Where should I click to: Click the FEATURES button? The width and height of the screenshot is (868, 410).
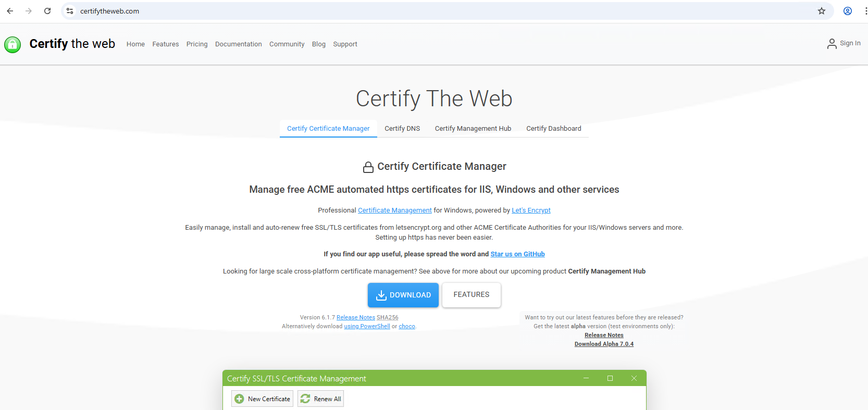(472, 295)
